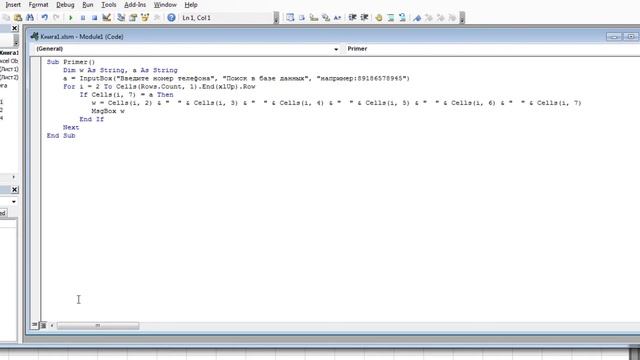Screen dimensions: 640x360
Task: Open the Object Browser icon
Action: [x=145, y=18]
